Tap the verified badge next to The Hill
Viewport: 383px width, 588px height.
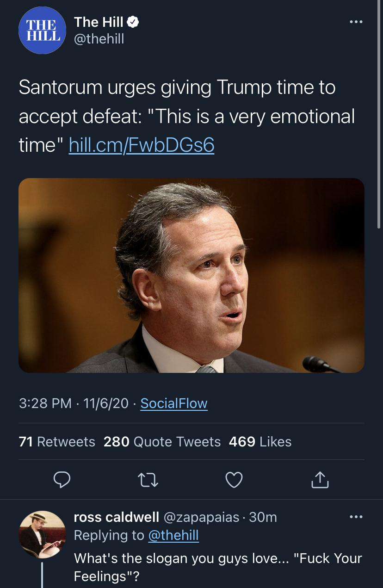[133, 22]
